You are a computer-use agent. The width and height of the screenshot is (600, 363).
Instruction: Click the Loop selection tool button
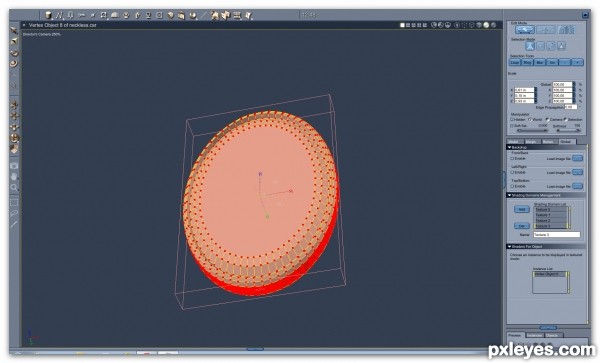[515, 62]
